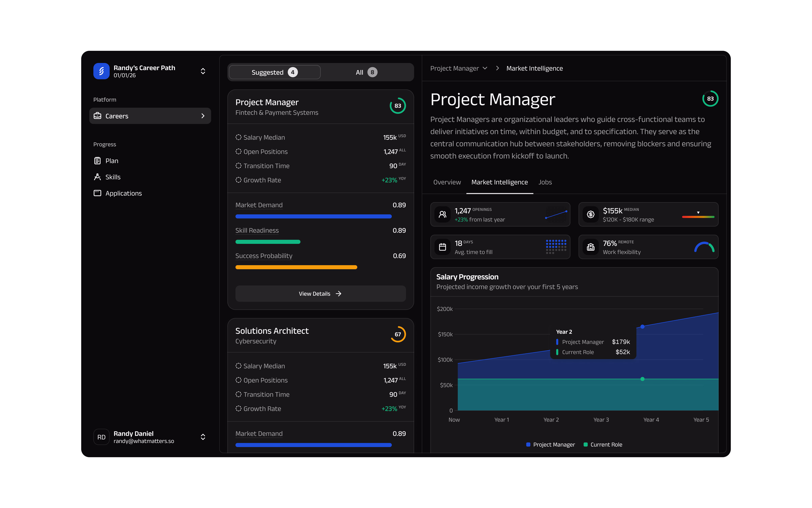Screen dimensions: 812x508
Task: Click Project Manager card's Growth Rate dashed icon
Action: click(x=238, y=180)
